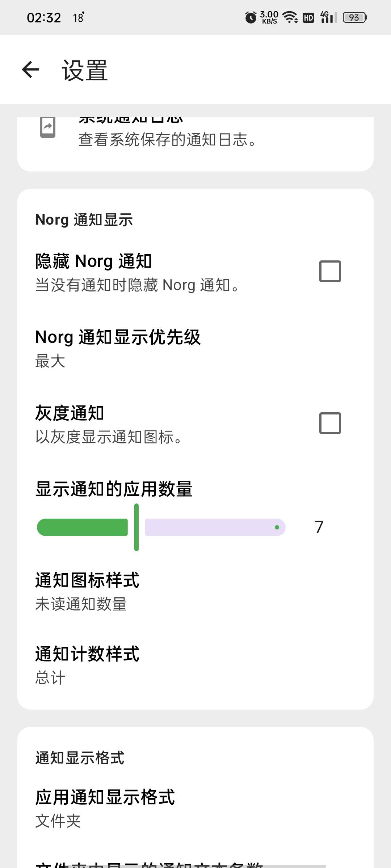Image resolution: width=391 pixels, height=868 pixels.
Task: Tap the 隐藏 Norg 通知 label text
Action: tap(93, 261)
